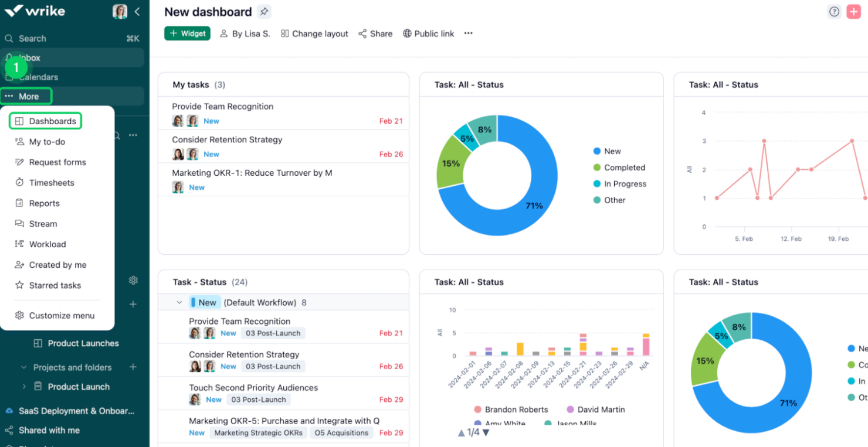The height and width of the screenshot is (447, 868).
Task: Select Dashboards from the More menu
Action: tap(52, 121)
